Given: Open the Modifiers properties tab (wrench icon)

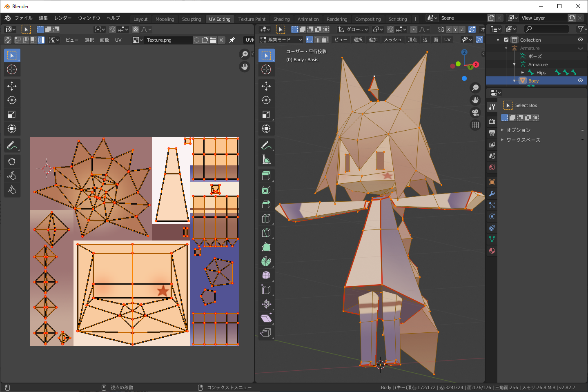Looking at the screenshot, I should (x=492, y=194).
